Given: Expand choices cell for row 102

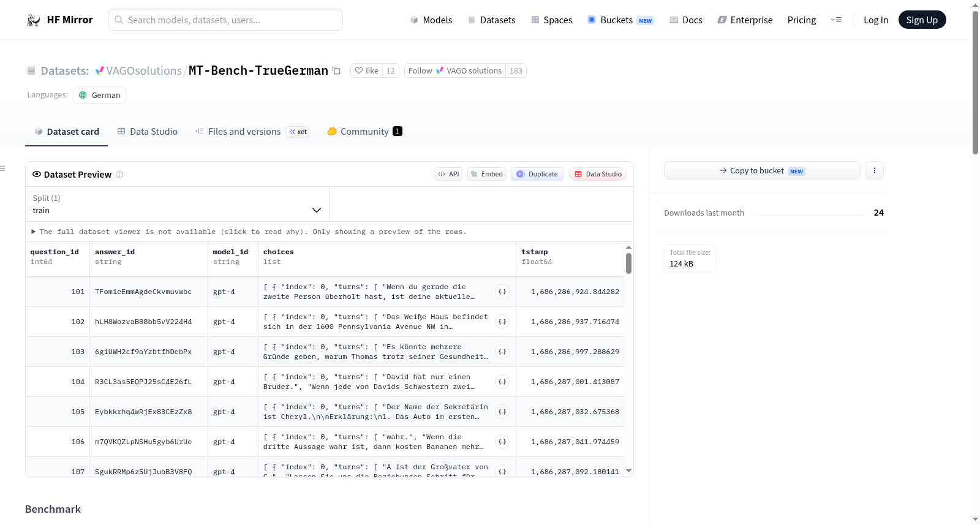Looking at the screenshot, I should tap(502, 322).
